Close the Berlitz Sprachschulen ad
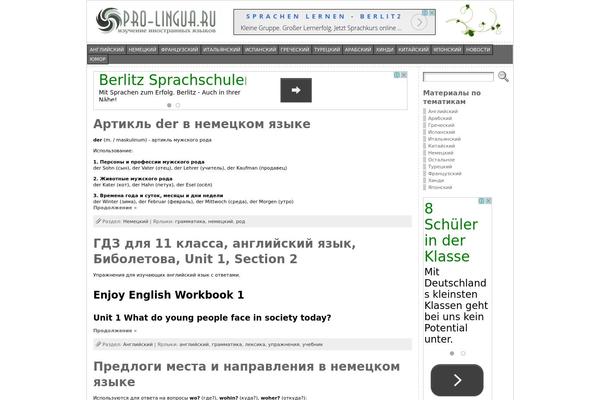The height and width of the screenshot is (400, 600). (404, 75)
